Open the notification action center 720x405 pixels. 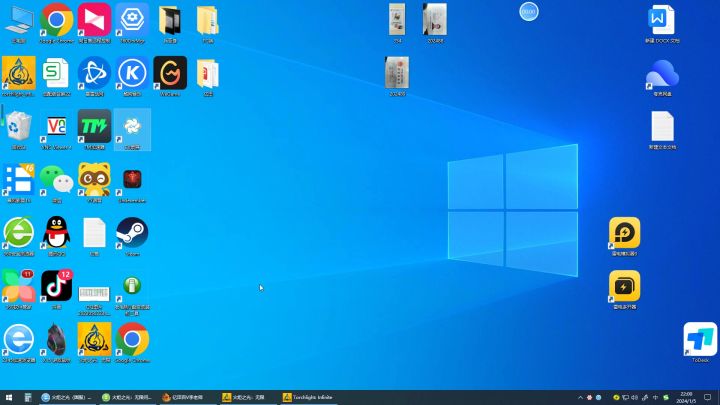708,397
